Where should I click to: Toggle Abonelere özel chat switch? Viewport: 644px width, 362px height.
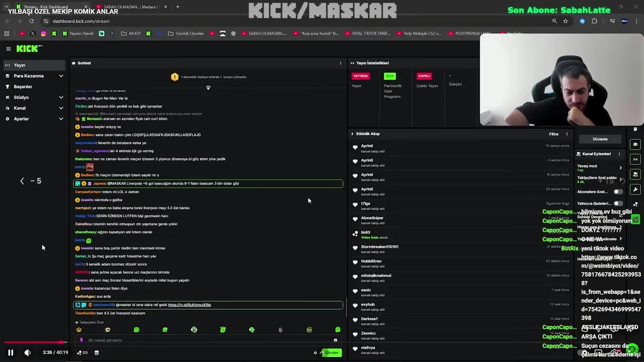617,192
